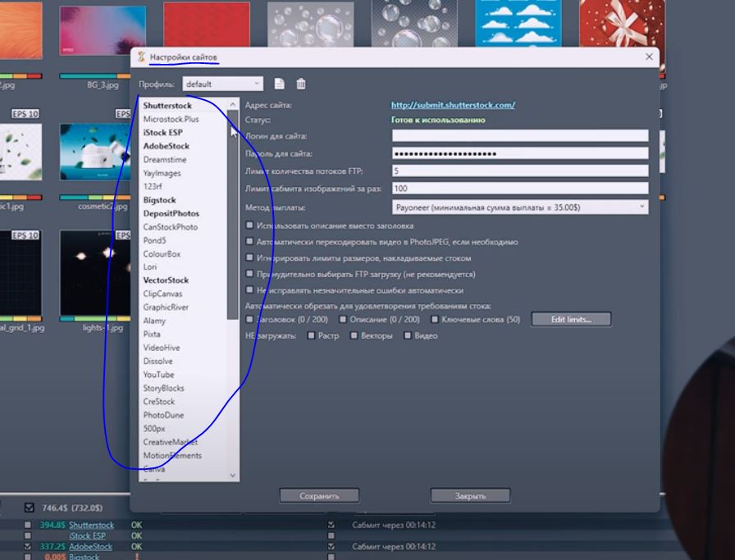Click the new profile document icon
735x560 pixels.
pos(280,84)
